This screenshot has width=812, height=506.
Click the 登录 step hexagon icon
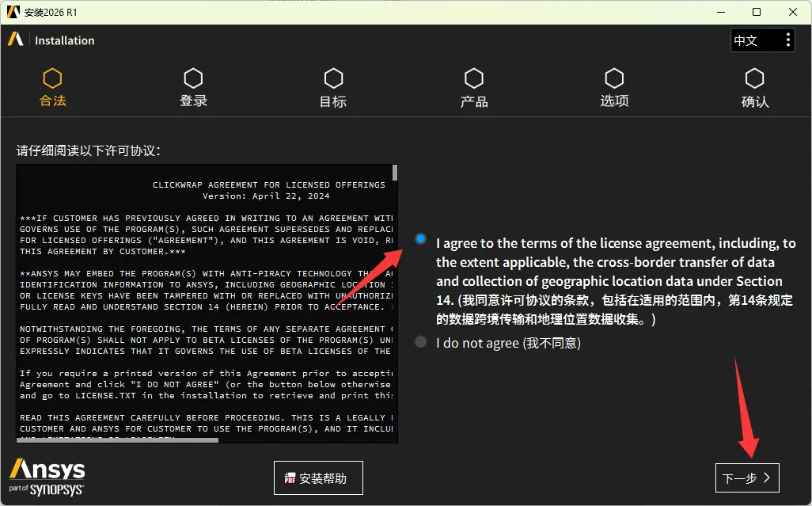tap(193, 78)
